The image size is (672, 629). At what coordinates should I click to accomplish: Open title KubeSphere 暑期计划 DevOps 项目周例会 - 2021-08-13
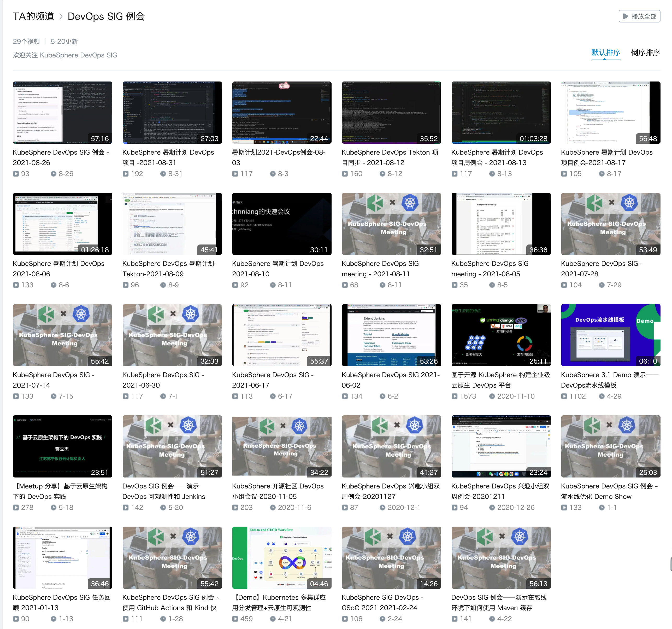coord(497,157)
